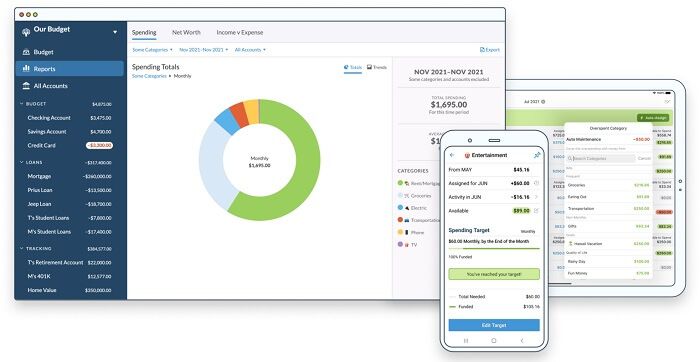Click the phone emoji in Categories list
700x362 pixels.
click(x=407, y=233)
